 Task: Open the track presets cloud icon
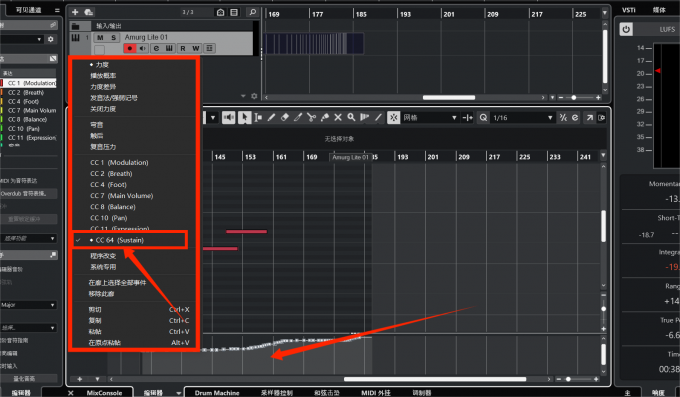(x=88, y=12)
